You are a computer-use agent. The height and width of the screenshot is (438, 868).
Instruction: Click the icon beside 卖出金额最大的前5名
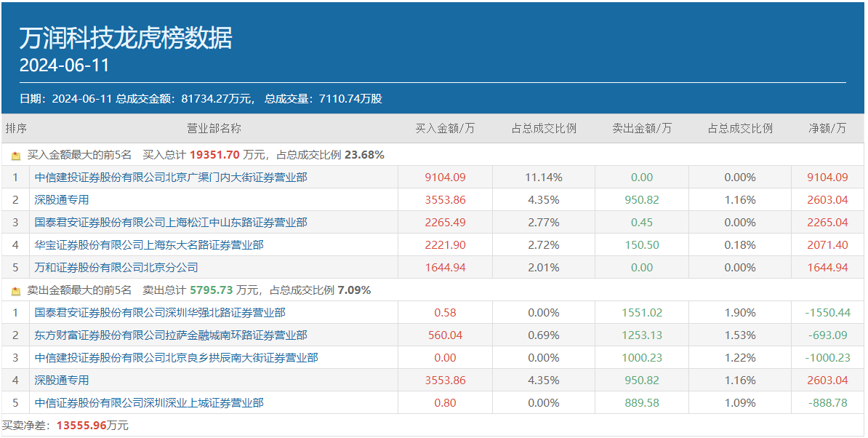pos(16,291)
